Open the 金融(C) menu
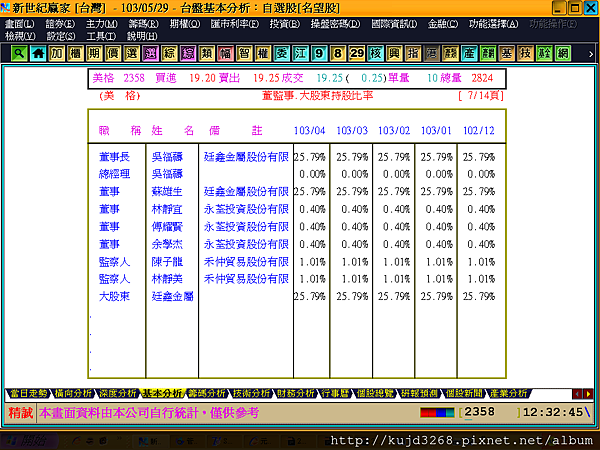 443,24
